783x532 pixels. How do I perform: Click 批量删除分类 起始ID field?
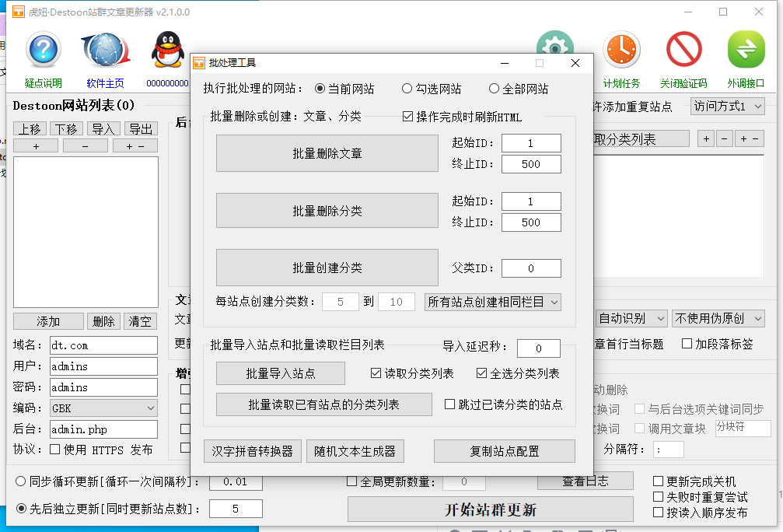(531, 201)
